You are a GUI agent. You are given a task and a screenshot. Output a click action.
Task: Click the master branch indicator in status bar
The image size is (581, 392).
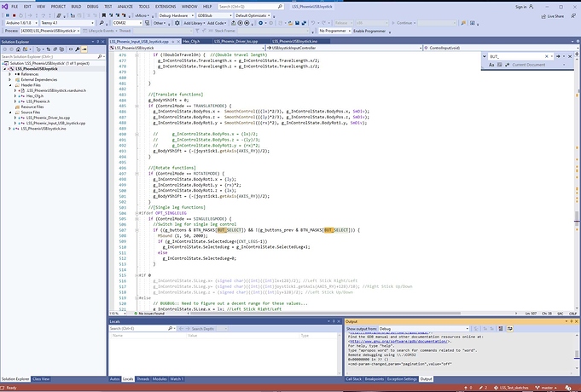547,388
